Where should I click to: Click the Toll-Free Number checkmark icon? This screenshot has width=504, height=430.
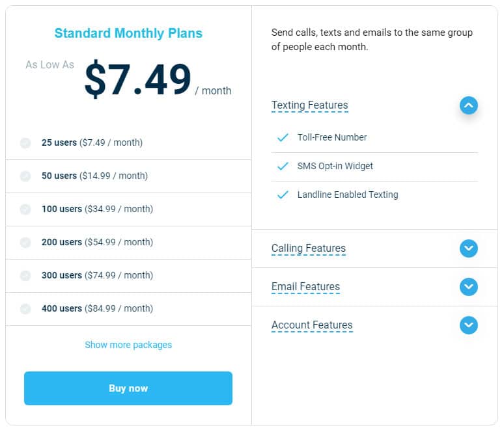tap(283, 137)
